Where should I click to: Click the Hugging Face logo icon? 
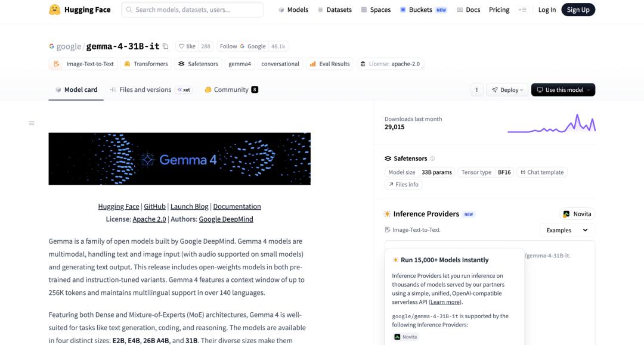(x=54, y=10)
